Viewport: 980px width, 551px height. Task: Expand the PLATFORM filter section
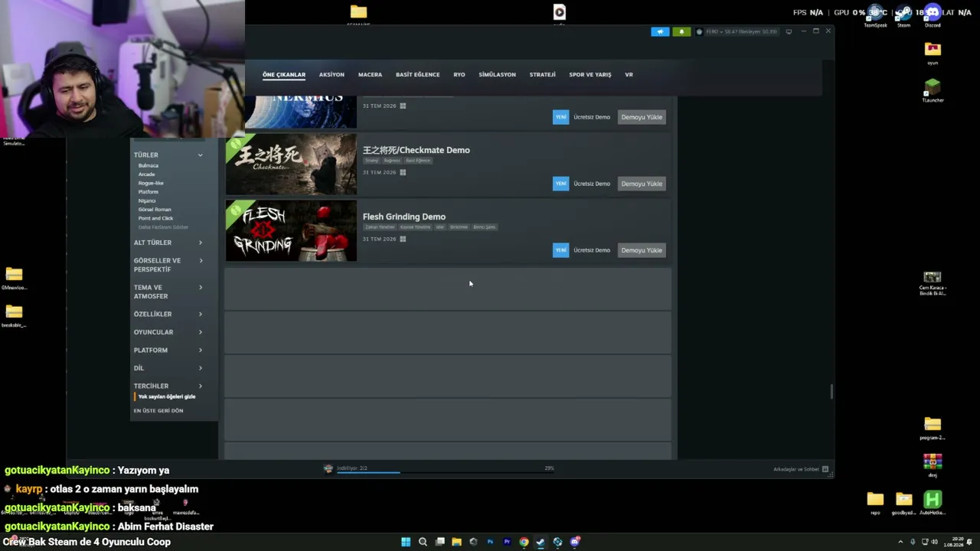coord(168,350)
